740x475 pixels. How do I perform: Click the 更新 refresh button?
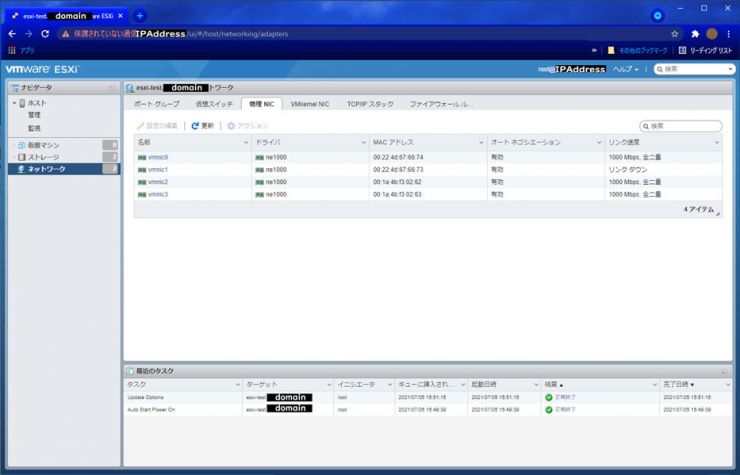click(202, 126)
